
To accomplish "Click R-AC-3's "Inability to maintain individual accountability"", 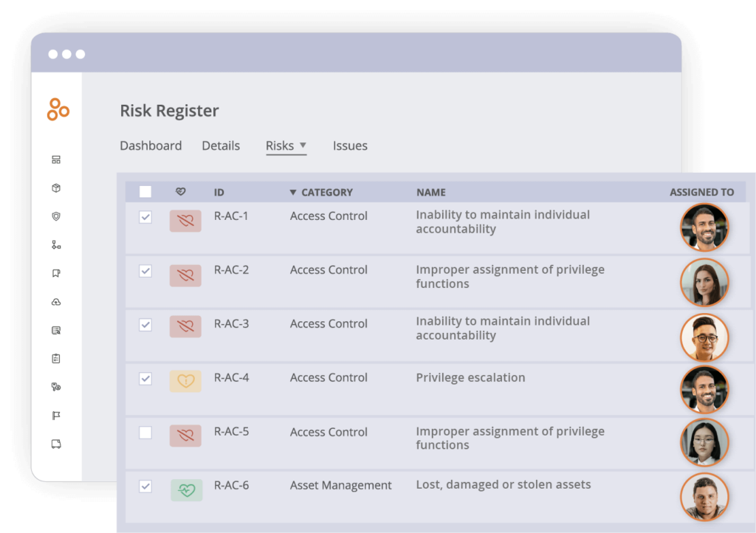I will click(503, 329).
